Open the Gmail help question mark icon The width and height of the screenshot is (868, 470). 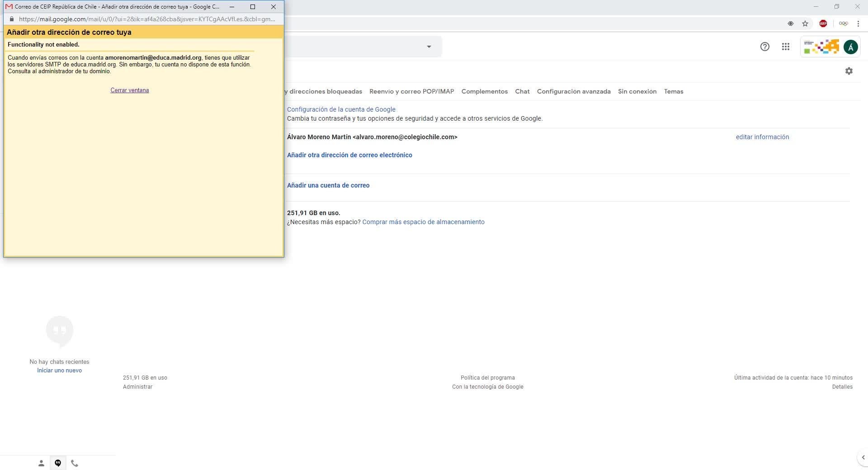(x=764, y=47)
